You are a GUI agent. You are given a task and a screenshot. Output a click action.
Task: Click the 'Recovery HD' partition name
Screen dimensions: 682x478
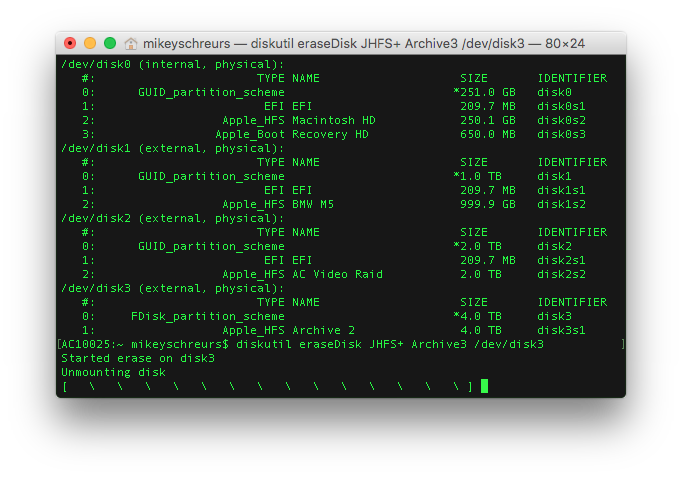pyautogui.click(x=330, y=134)
